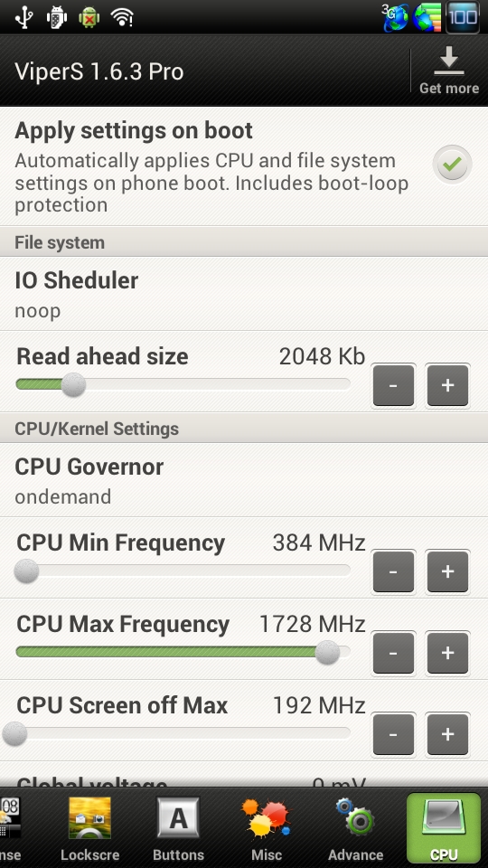Open the CPU Governor ondemand selector
Image resolution: width=488 pixels, height=868 pixels.
click(244, 480)
